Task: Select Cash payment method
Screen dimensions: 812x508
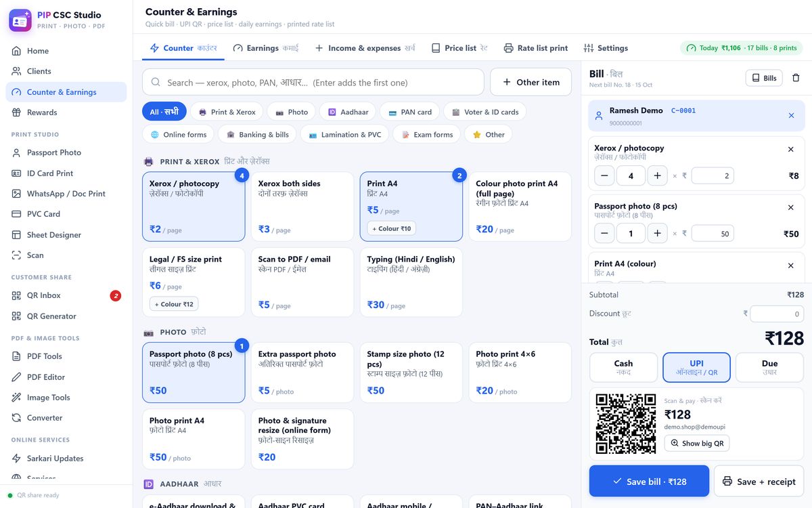Action: [x=623, y=368]
